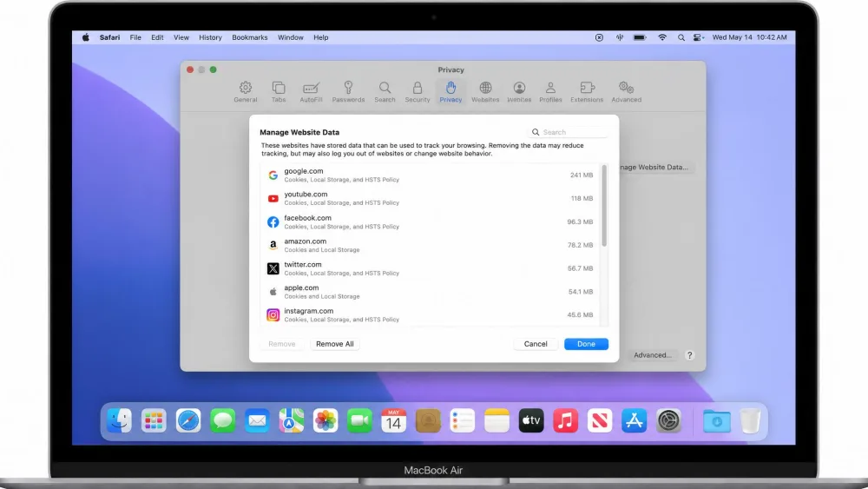Open the Downloads folder in Dock
Viewport: 868px width, 489px height.
tap(716, 421)
